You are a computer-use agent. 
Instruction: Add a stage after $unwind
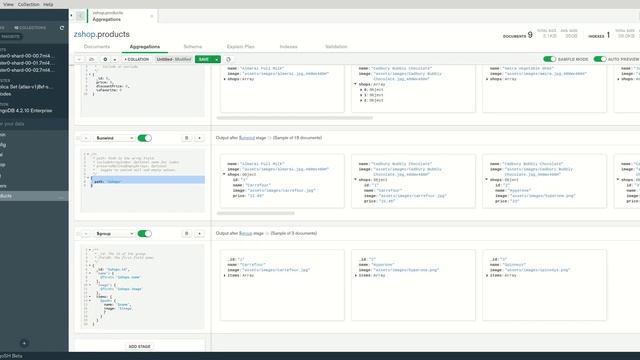click(x=200, y=138)
